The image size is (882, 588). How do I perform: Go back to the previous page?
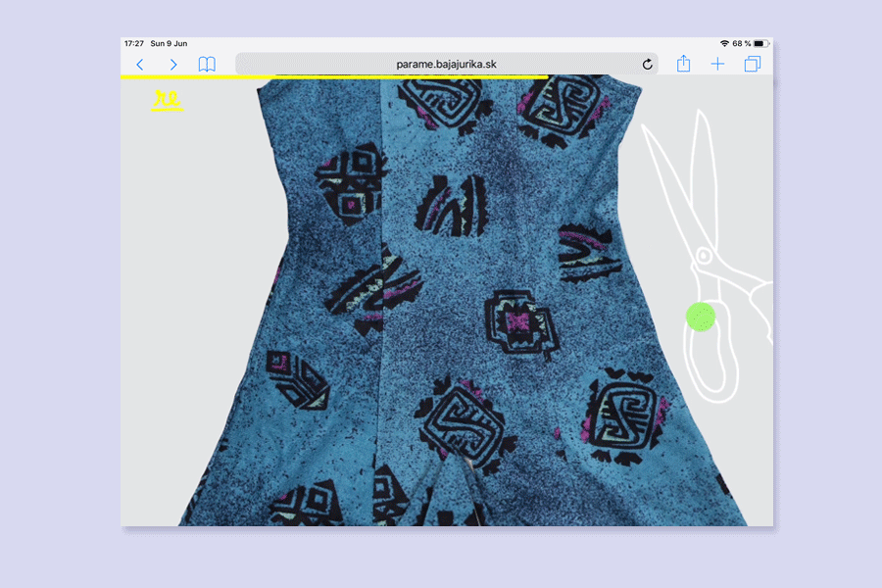pyautogui.click(x=140, y=65)
